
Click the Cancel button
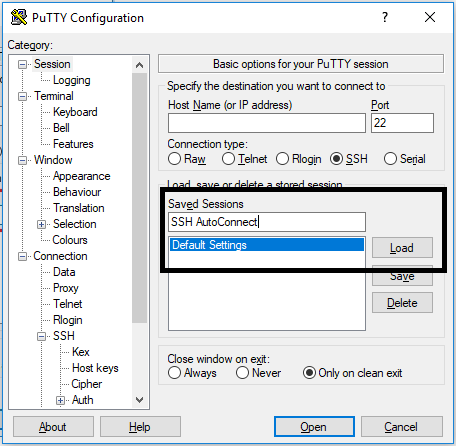[402, 427]
